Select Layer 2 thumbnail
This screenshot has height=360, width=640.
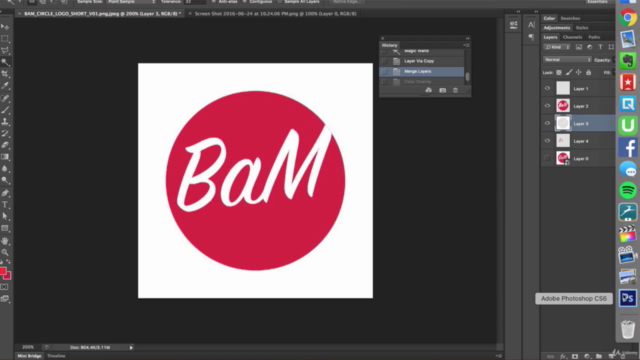pos(563,106)
